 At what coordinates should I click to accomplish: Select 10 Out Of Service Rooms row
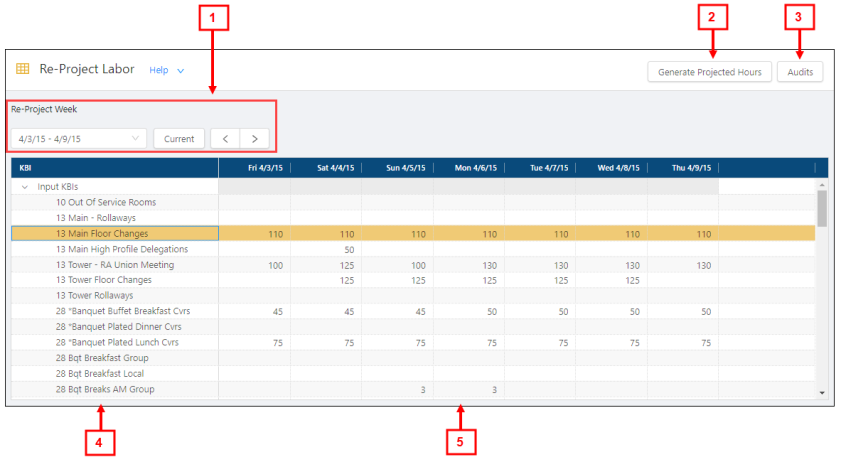(105, 202)
